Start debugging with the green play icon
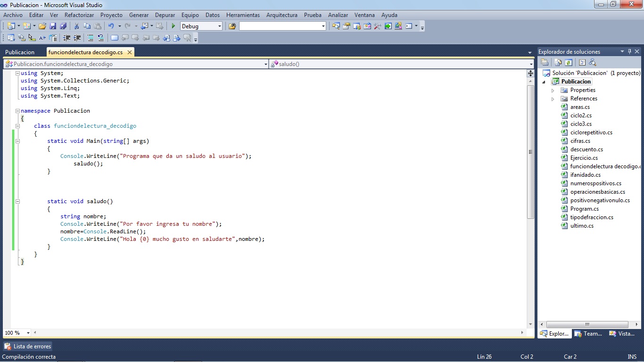The width and height of the screenshot is (644, 362). pyautogui.click(x=173, y=26)
